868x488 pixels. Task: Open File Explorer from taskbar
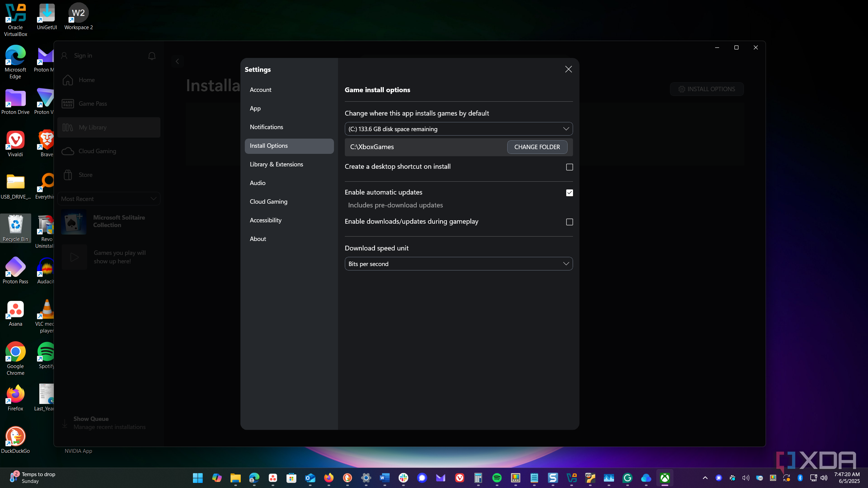click(x=235, y=478)
